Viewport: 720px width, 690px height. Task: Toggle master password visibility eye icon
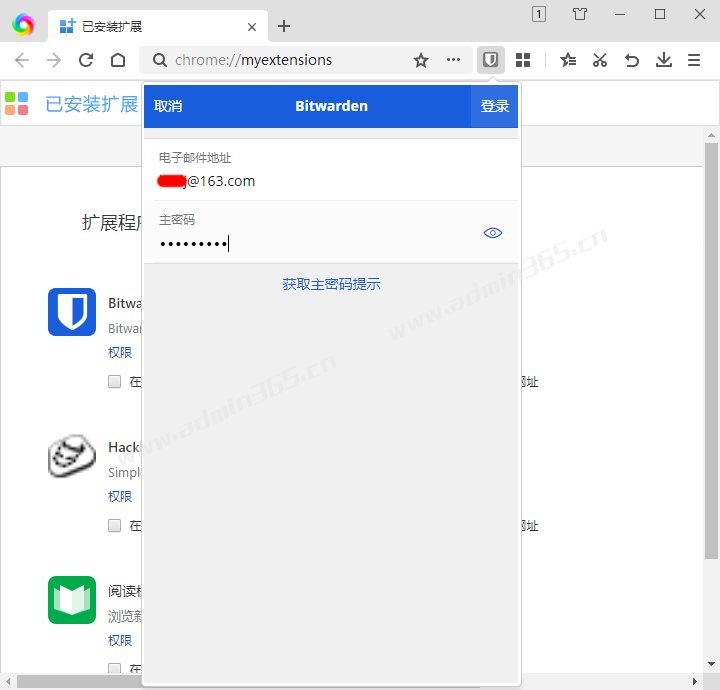(x=493, y=233)
